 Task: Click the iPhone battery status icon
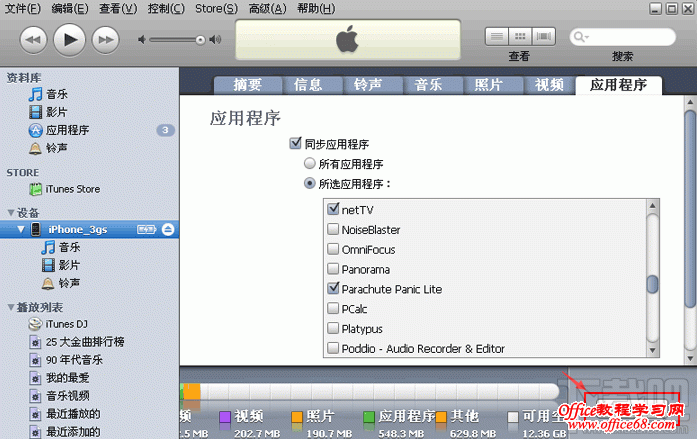[147, 229]
